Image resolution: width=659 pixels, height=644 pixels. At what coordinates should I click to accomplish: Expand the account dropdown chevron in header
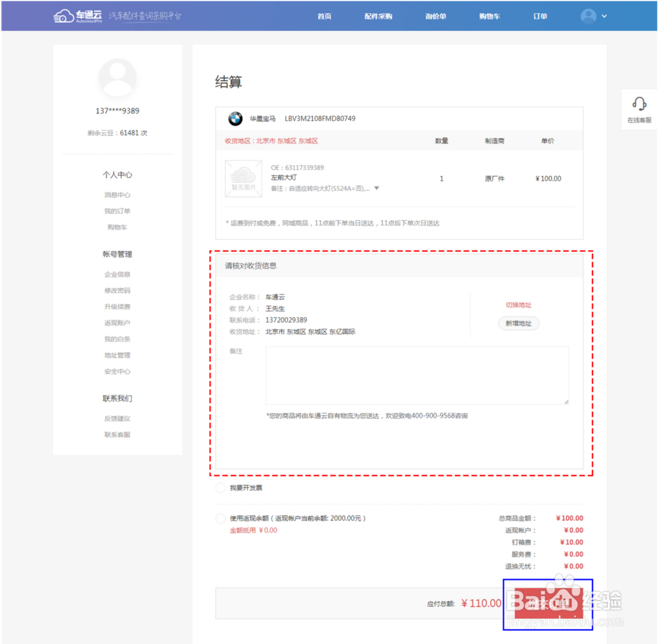(x=604, y=16)
